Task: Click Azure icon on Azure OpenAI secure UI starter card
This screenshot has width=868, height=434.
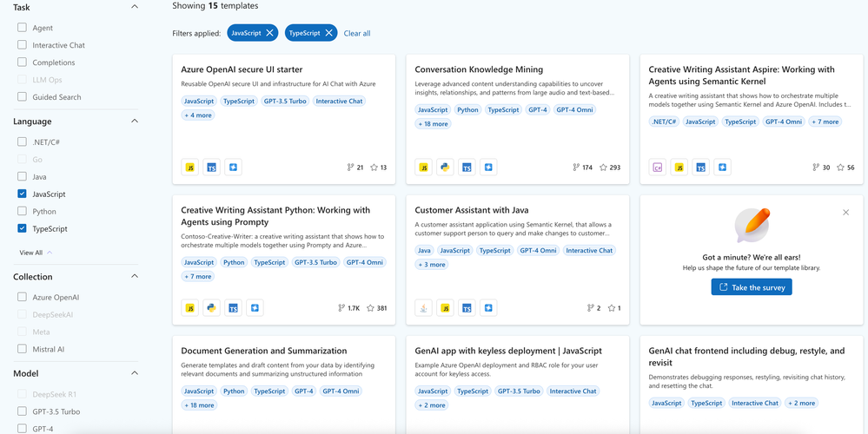Action: point(233,168)
